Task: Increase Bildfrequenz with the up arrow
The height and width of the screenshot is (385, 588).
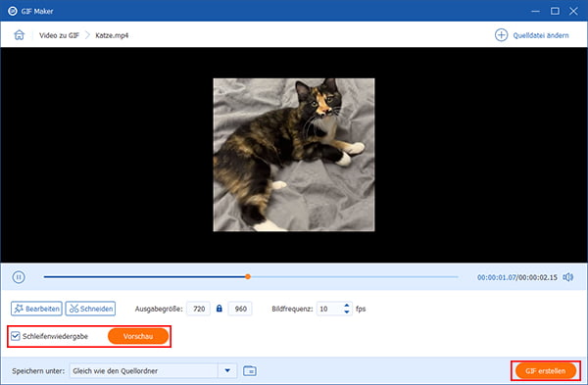Action: click(x=347, y=305)
